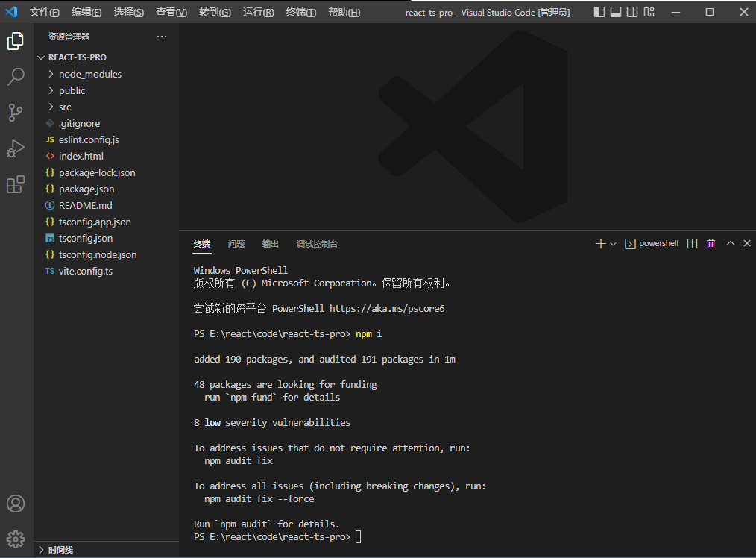Close the terminal panel

pos(747,243)
